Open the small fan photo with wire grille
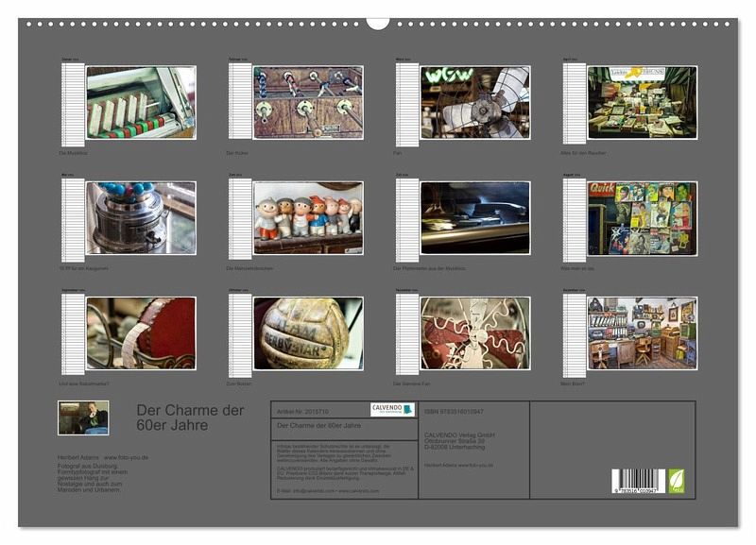 pos(475,333)
